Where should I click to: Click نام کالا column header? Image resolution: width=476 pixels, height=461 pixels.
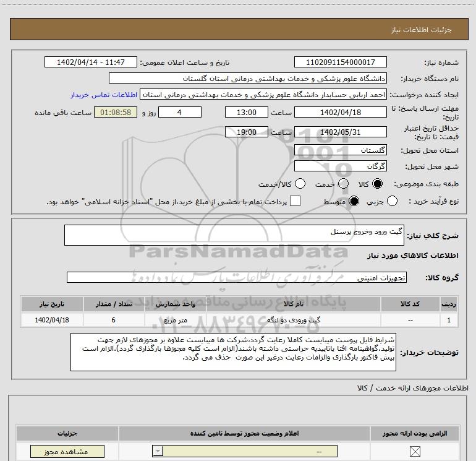pyautogui.click(x=293, y=304)
